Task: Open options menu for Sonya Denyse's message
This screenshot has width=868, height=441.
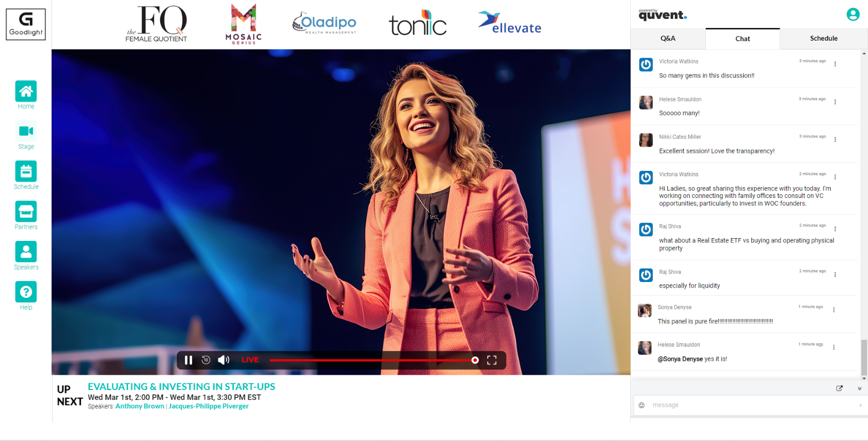Action: 834,310
